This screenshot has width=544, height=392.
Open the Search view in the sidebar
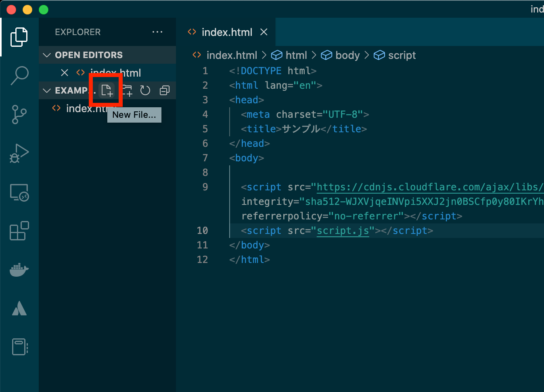[x=19, y=75]
